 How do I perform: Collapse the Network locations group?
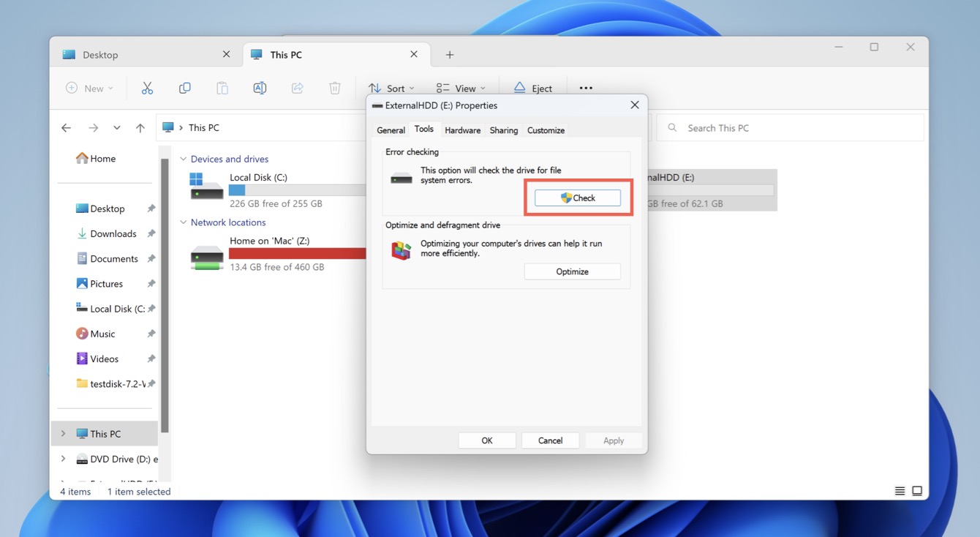coord(184,222)
